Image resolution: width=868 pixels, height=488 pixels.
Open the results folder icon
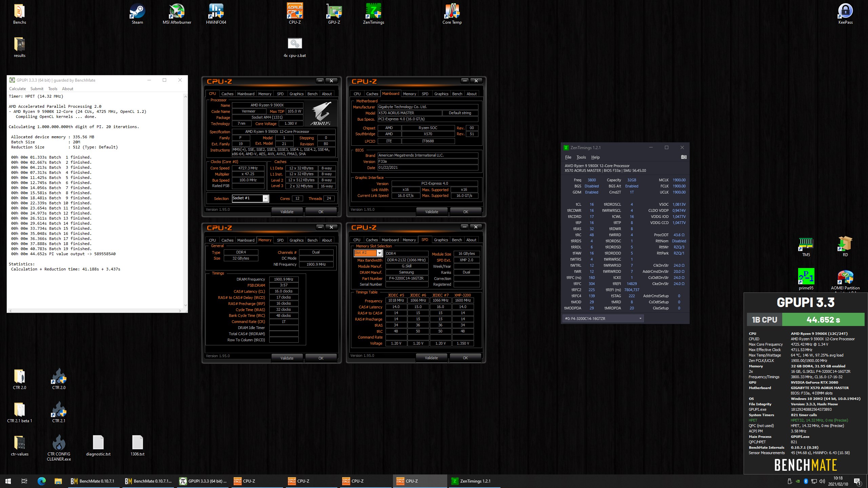click(x=19, y=47)
